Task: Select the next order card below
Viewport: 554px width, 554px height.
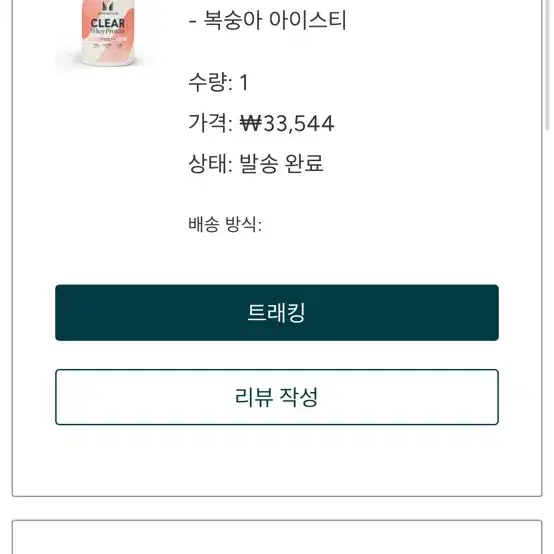Action: click(x=277, y=537)
